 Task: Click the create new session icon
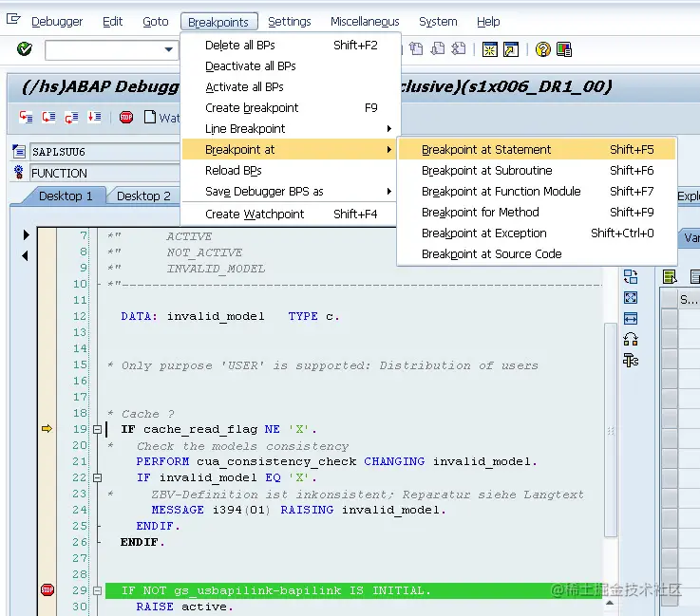(x=490, y=49)
